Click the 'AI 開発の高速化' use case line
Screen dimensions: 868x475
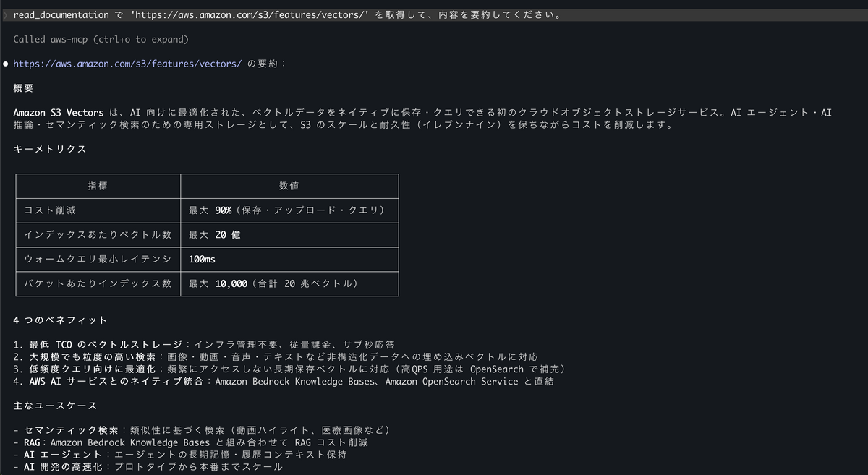[148, 468]
